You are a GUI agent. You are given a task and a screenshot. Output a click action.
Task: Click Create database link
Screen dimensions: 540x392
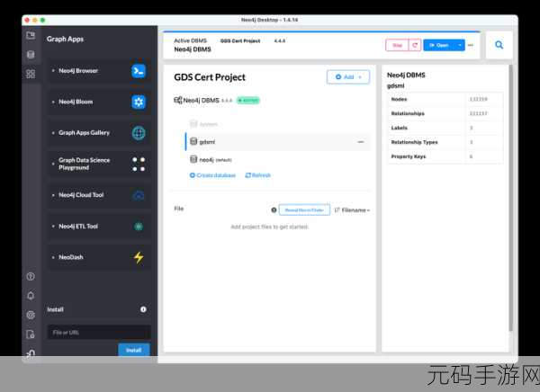pyautogui.click(x=212, y=175)
